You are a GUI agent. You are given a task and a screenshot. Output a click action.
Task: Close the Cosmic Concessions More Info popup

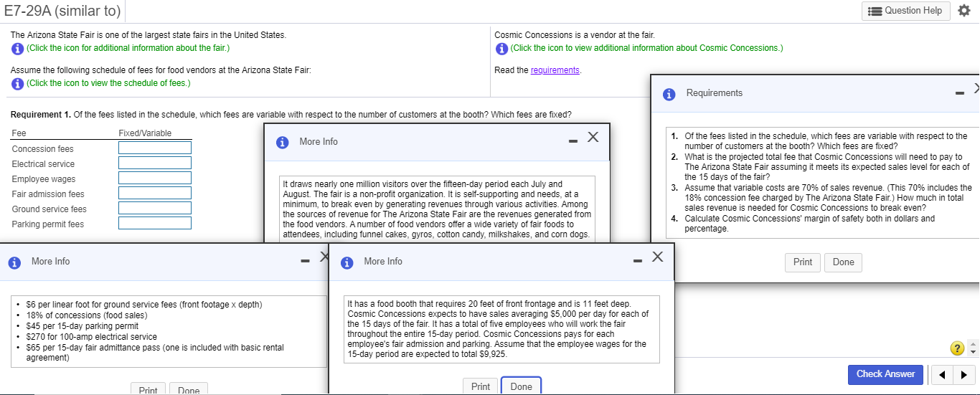657,257
